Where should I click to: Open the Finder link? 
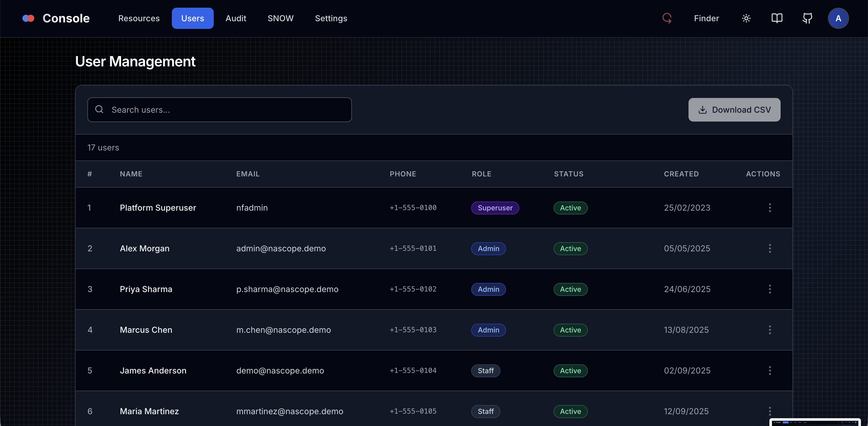coord(706,18)
